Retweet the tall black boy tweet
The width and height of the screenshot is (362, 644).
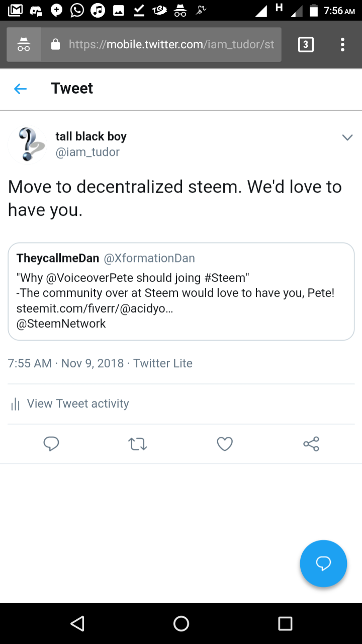tap(138, 444)
